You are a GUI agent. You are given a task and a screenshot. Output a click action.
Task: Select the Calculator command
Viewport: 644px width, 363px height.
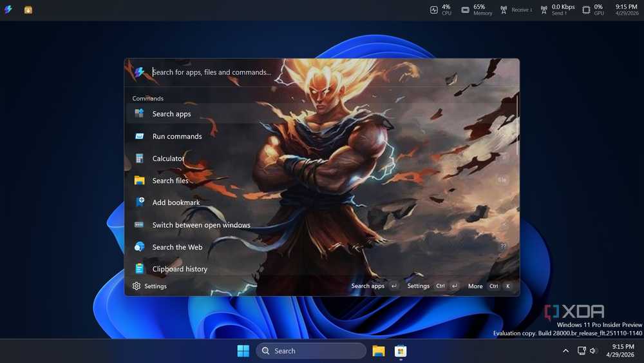[x=321, y=158]
